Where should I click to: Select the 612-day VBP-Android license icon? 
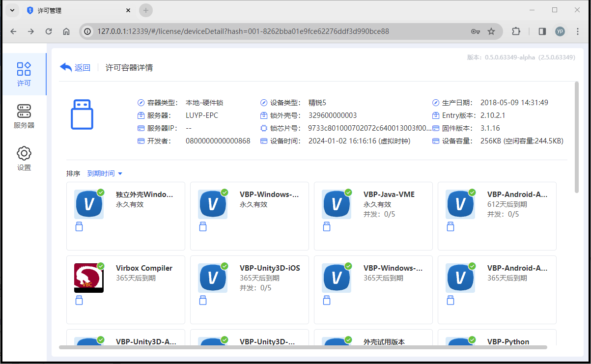click(460, 204)
